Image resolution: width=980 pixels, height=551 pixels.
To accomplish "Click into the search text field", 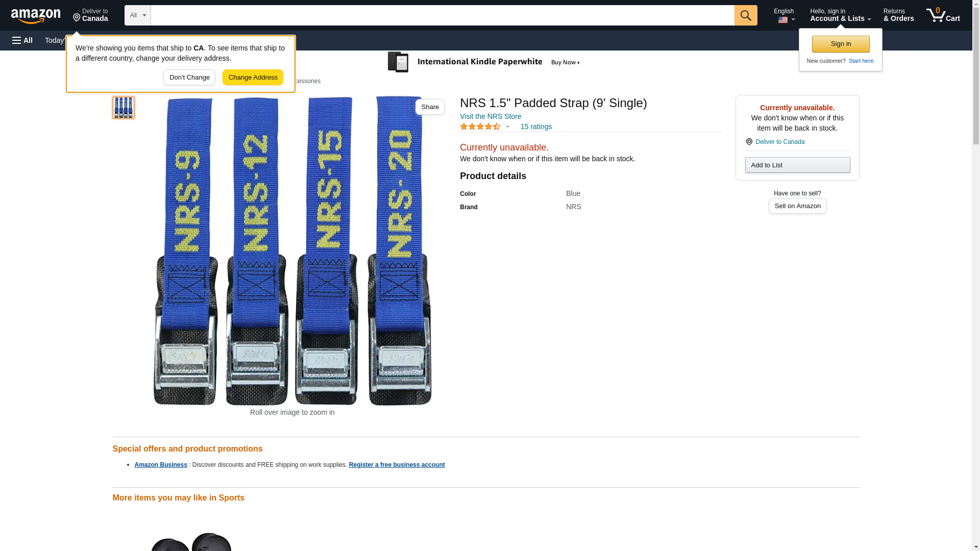I will 442,15.
